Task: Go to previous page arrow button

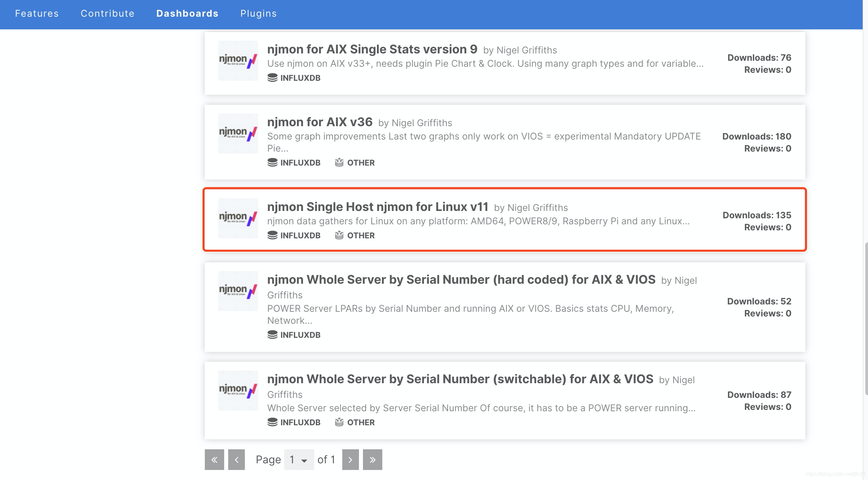Action: tap(237, 459)
